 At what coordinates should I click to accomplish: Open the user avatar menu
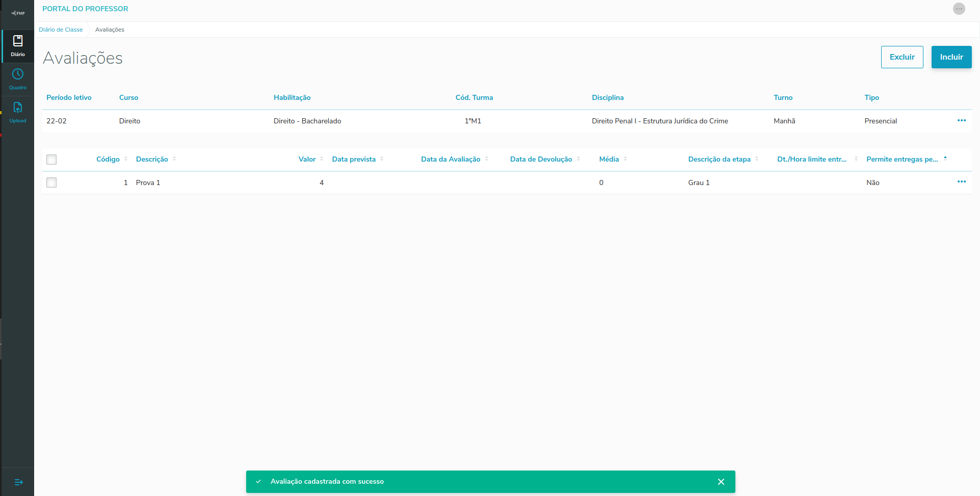[959, 9]
